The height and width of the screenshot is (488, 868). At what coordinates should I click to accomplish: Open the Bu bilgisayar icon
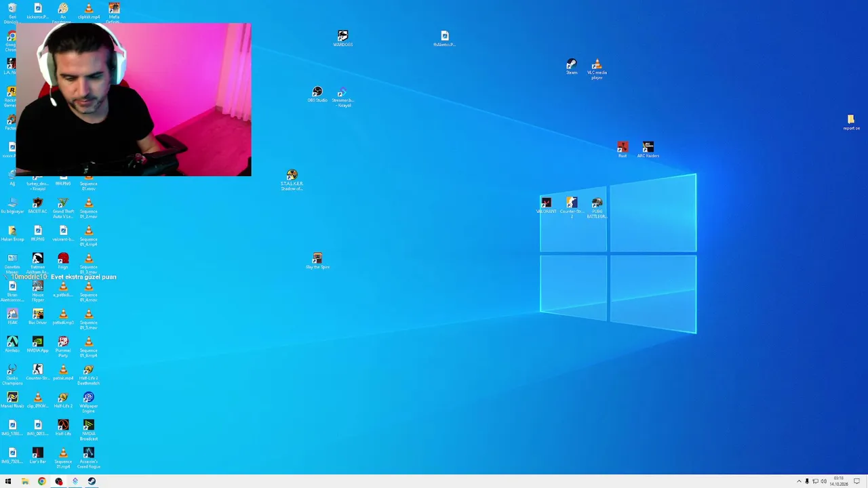pyautogui.click(x=12, y=205)
